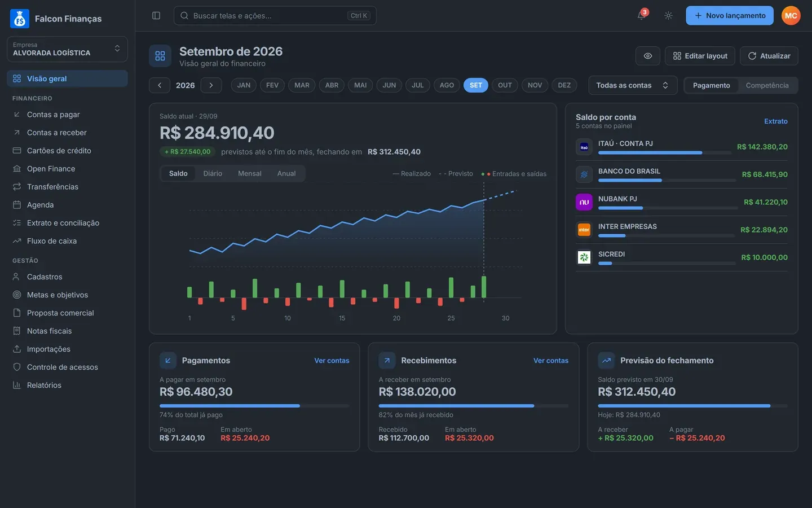Select the Mensal chart mode

click(250, 173)
